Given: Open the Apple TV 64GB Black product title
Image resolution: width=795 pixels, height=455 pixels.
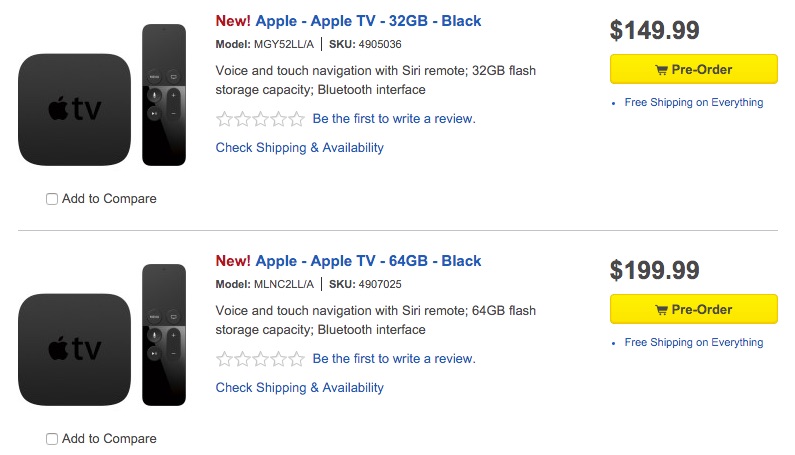Looking at the screenshot, I should (x=368, y=261).
